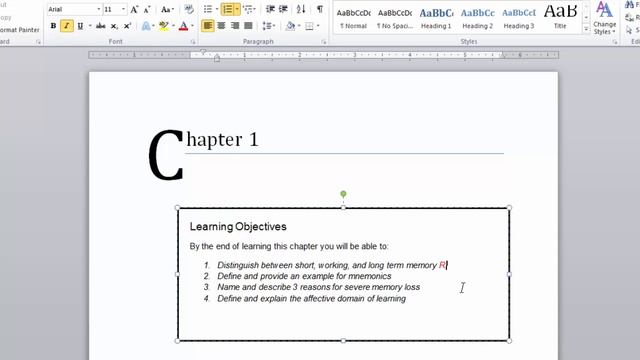Open the Arial font name dropdown
This screenshot has width=640, height=360.
pyautogui.click(x=98, y=9)
